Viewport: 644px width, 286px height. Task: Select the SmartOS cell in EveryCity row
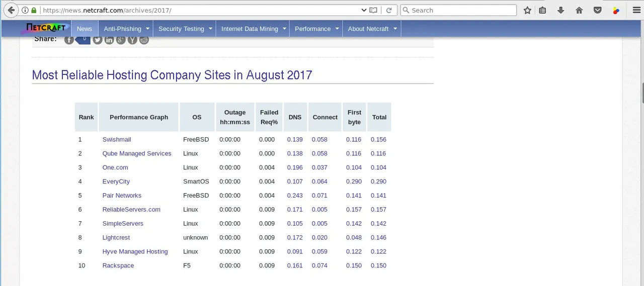click(196, 181)
